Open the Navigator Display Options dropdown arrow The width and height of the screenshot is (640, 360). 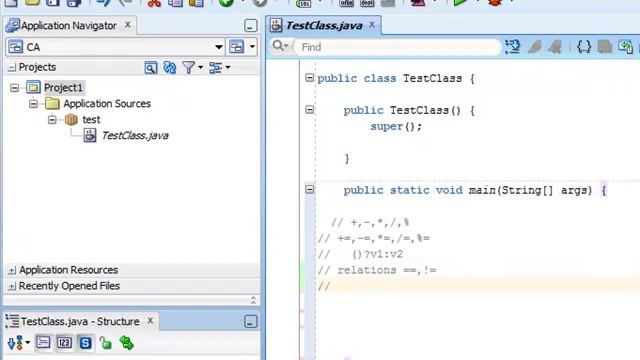tap(228, 67)
